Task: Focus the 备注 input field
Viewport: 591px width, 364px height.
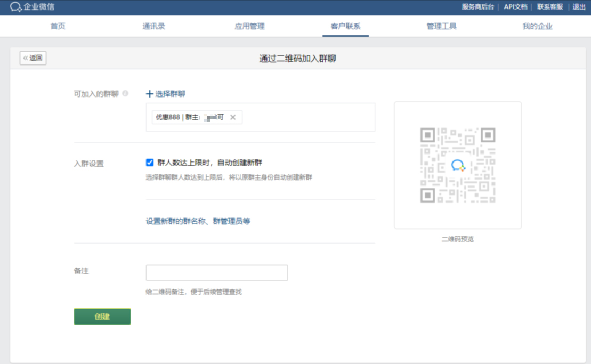Action: 217,273
